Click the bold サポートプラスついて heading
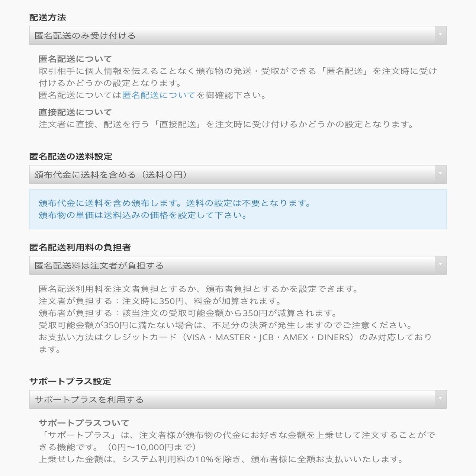Screen dimensions: 476x476 pos(84,423)
